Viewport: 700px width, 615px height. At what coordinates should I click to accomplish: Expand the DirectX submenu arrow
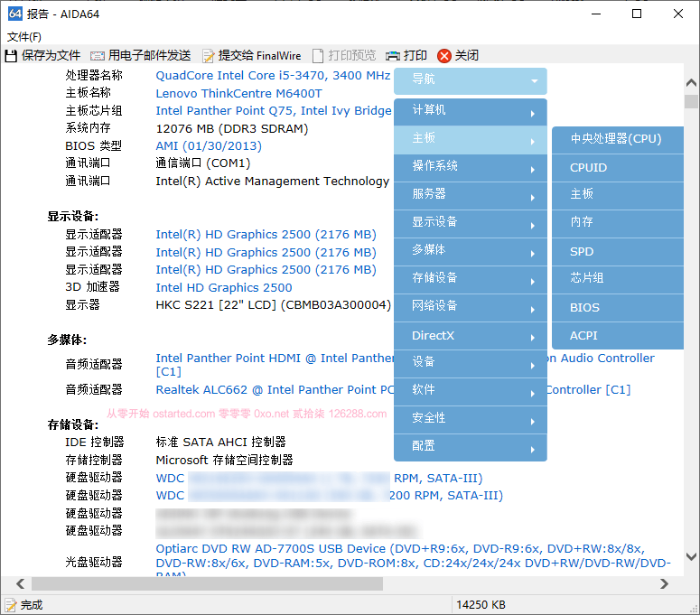pos(533,338)
